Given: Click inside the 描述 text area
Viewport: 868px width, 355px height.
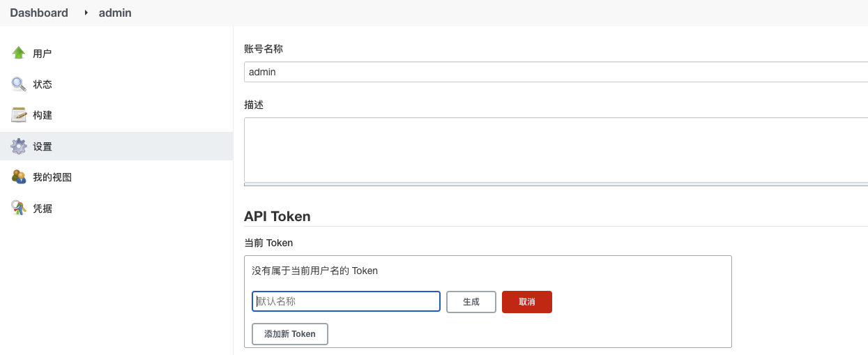Looking at the screenshot, I should 556,149.
